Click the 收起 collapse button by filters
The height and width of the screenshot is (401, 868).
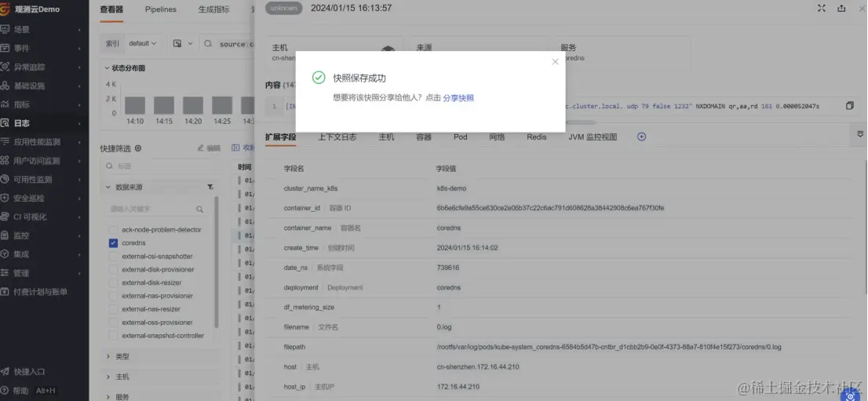click(x=243, y=148)
